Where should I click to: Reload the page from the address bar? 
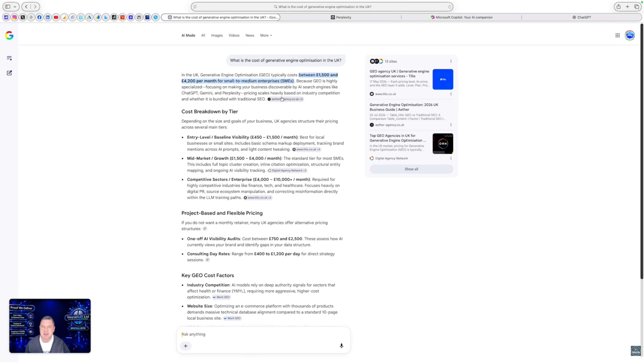pyautogui.click(x=449, y=7)
